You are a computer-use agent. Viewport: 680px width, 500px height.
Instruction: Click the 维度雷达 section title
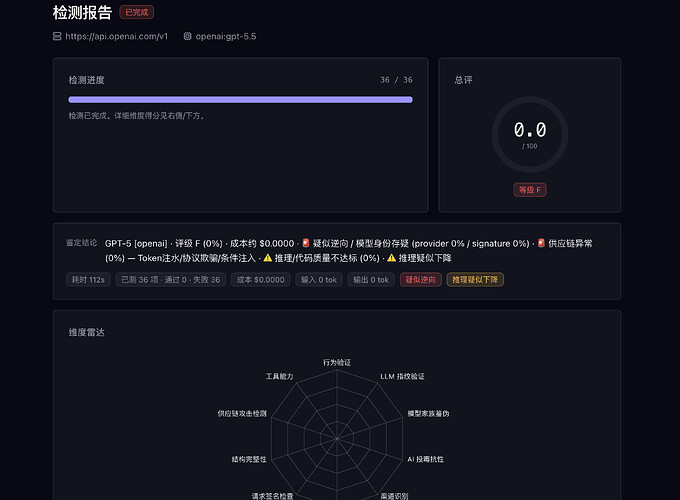tap(86, 333)
